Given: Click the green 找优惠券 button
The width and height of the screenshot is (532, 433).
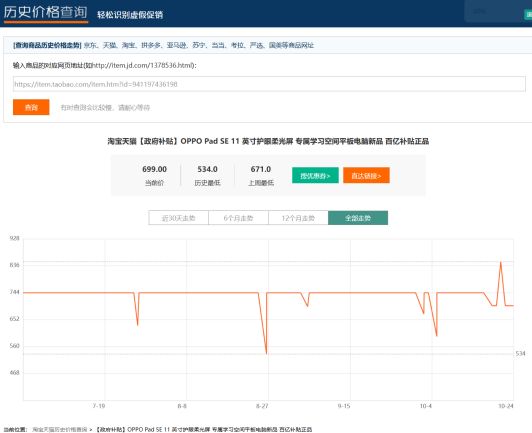Looking at the screenshot, I should point(315,175).
